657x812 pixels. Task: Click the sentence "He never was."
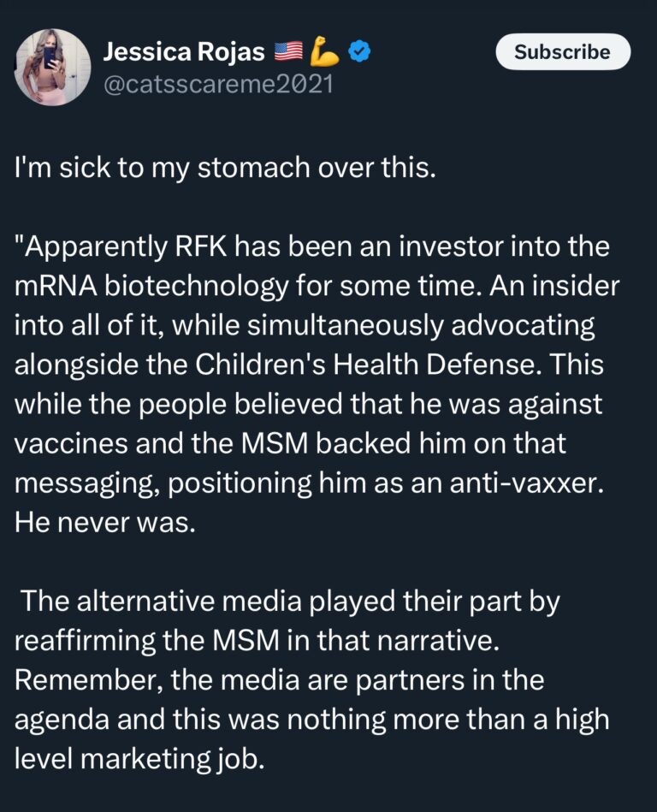(105, 523)
